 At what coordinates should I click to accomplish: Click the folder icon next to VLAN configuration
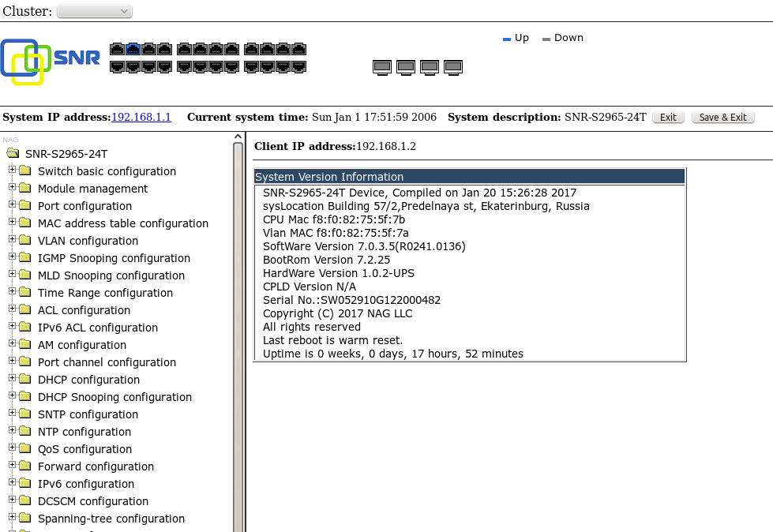(x=25, y=241)
